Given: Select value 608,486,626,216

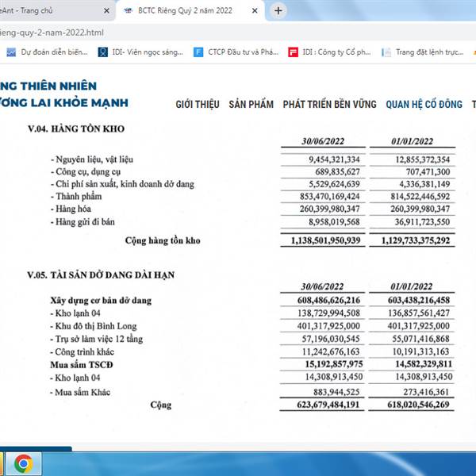Looking at the screenshot, I should (x=328, y=300).
